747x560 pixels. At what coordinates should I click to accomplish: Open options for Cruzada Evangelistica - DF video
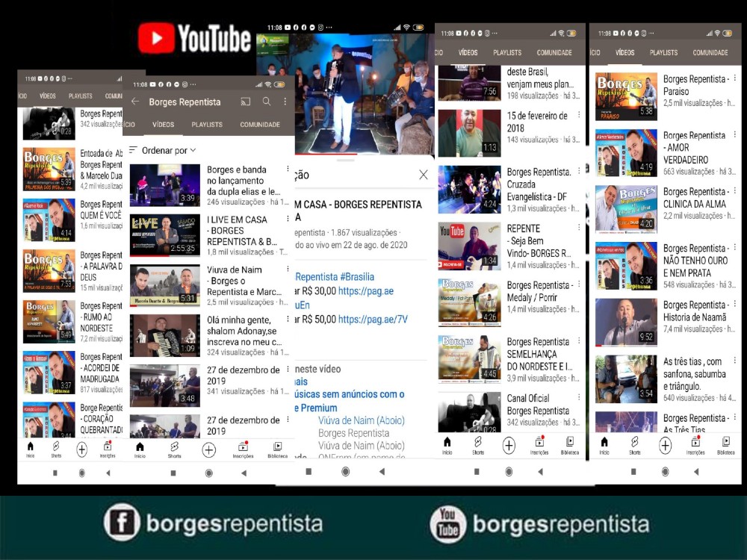coord(579,170)
